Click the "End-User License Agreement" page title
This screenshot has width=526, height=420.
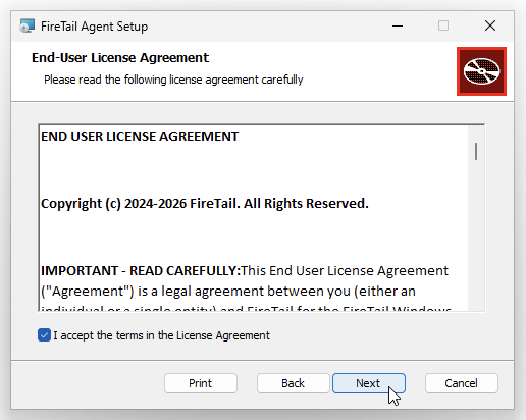pos(120,58)
